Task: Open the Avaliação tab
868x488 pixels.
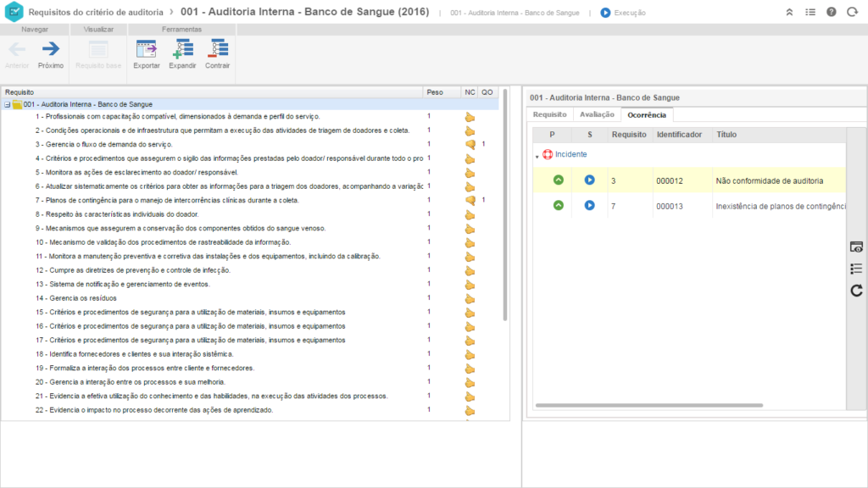Action: [597, 114]
